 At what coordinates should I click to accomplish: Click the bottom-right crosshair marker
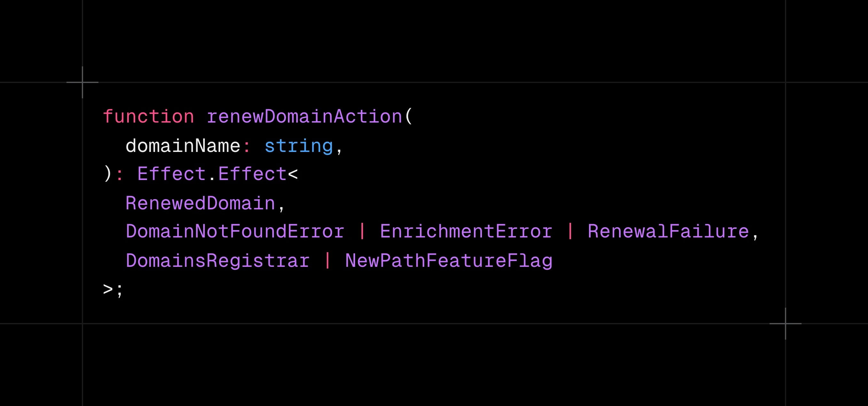coord(786,324)
